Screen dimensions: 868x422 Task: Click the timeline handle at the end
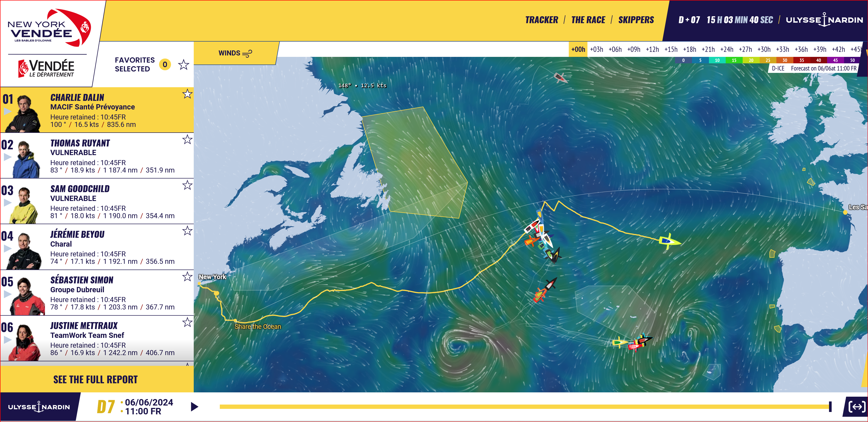(x=830, y=406)
